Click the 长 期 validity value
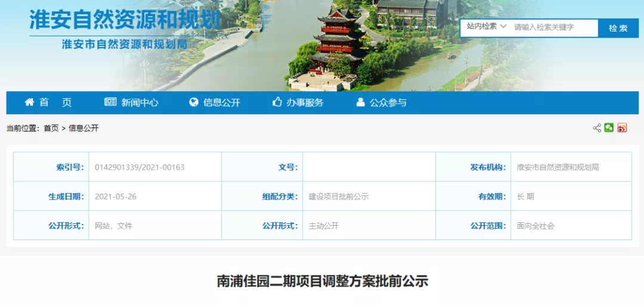This screenshot has height=305, width=644. coord(525,196)
